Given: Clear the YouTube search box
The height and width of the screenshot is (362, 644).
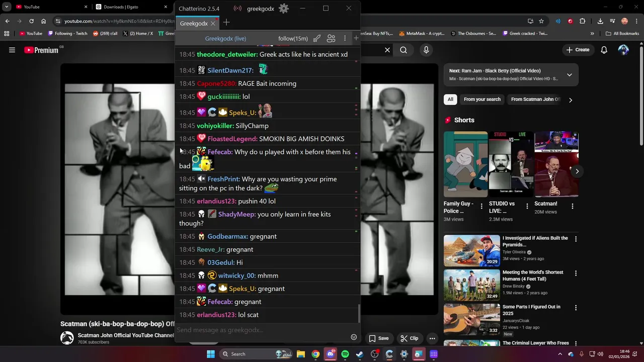Looking at the screenshot, I should pos(387,50).
